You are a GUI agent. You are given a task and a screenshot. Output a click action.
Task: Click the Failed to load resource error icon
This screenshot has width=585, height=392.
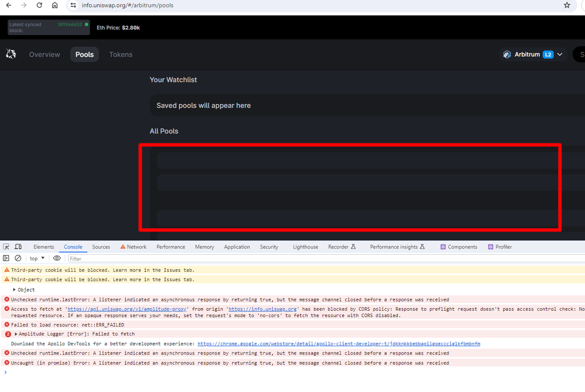[x=7, y=325]
